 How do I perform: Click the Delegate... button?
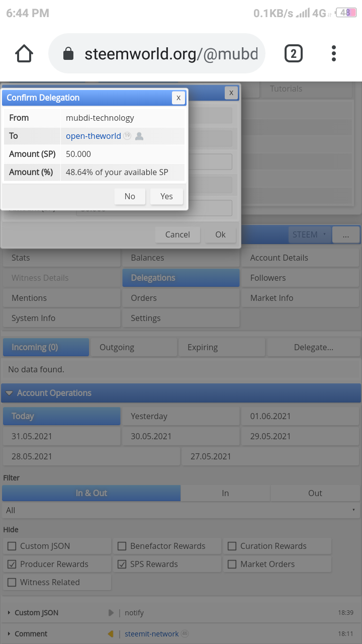point(314,347)
